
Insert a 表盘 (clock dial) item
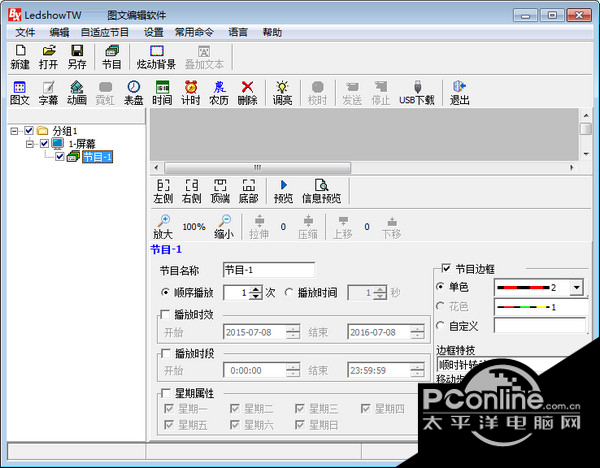[133, 93]
